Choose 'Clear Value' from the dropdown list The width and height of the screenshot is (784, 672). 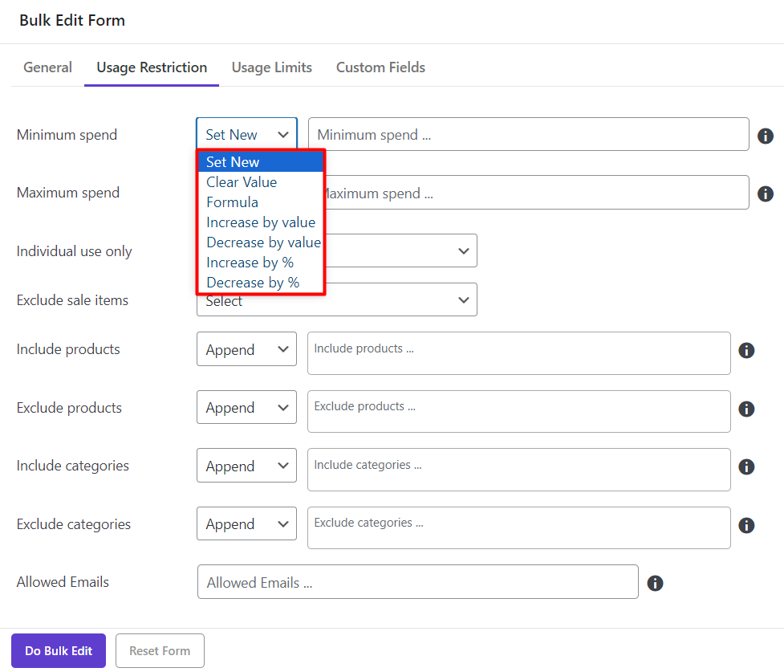pos(242,182)
